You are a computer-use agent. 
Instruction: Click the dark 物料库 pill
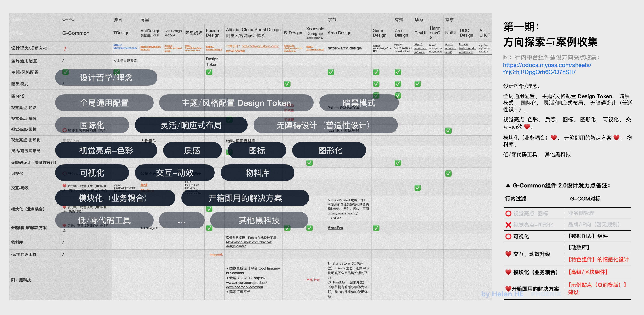pyautogui.click(x=258, y=173)
